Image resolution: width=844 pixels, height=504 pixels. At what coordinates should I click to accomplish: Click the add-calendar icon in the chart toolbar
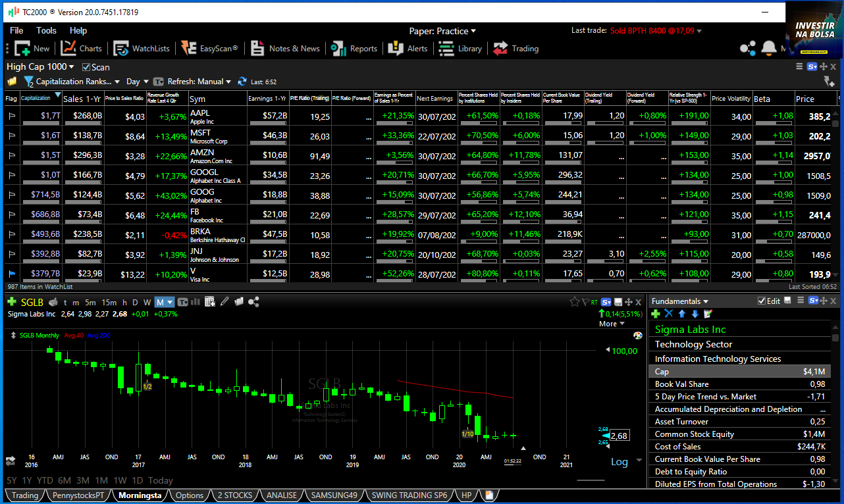(210, 302)
